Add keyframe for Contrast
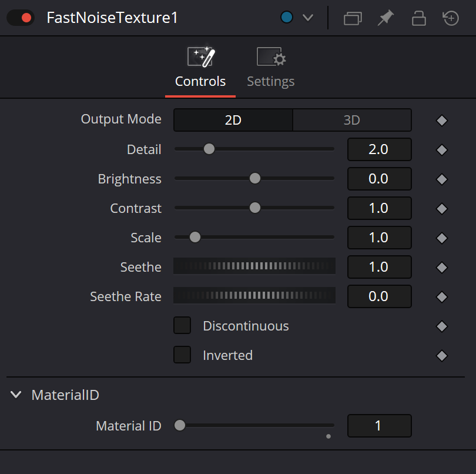Viewport: 476px width, 474px height. pos(442,209)
